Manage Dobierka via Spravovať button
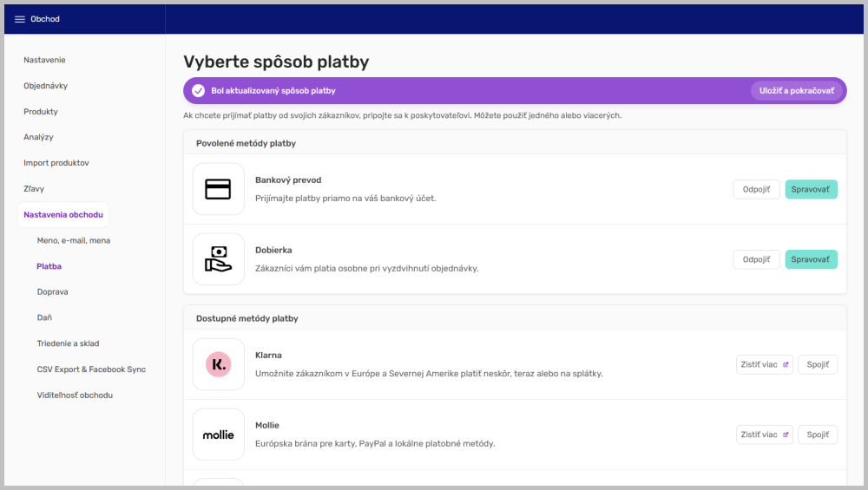The height and width of the screenshot is (490, 868). coord(811,259)
